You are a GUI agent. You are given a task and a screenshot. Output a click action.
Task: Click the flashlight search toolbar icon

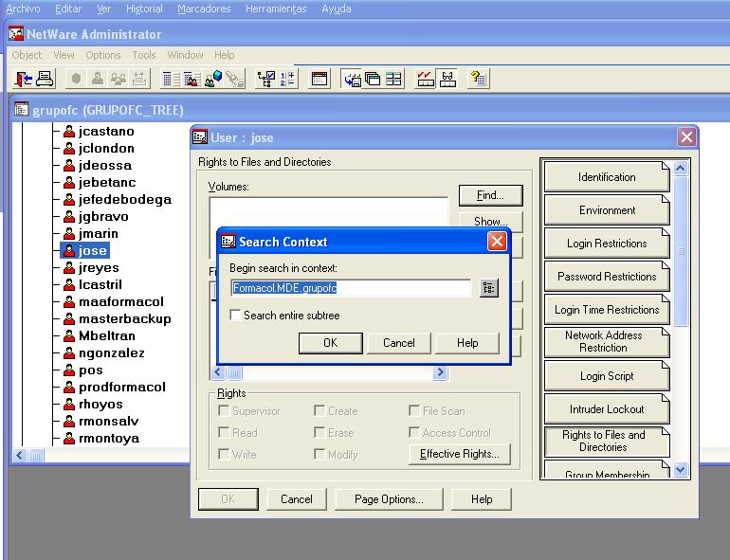click(x=235, y=79)
